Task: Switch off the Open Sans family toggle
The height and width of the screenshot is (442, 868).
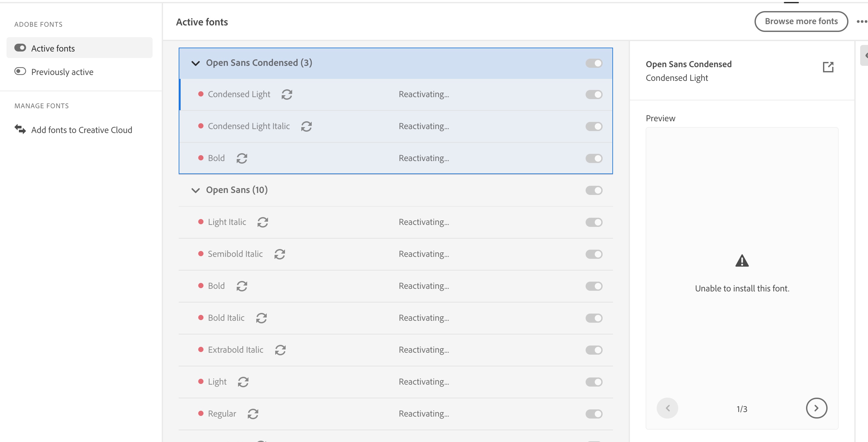Action: point(594,190)
